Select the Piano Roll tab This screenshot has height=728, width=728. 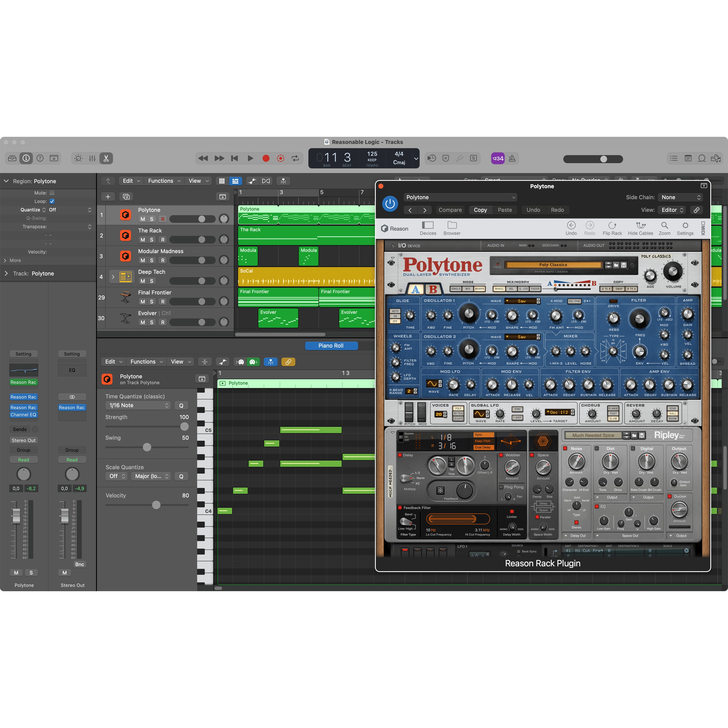pyautogui.click(x=331, y=346)
